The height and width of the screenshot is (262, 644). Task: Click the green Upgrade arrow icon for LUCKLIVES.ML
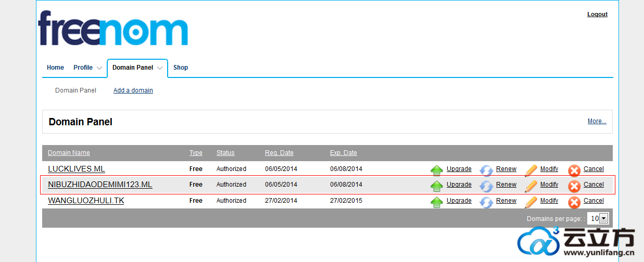437,170
